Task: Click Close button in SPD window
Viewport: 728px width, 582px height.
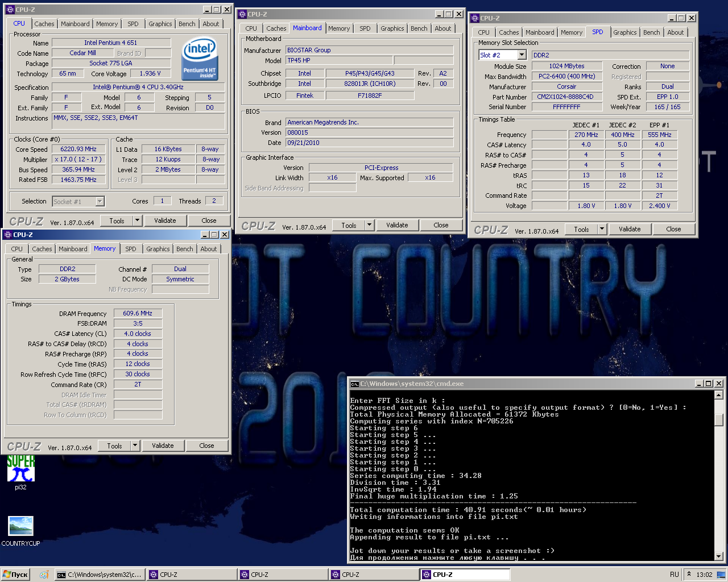Action: pyautogui.click(x=673, y=229)
